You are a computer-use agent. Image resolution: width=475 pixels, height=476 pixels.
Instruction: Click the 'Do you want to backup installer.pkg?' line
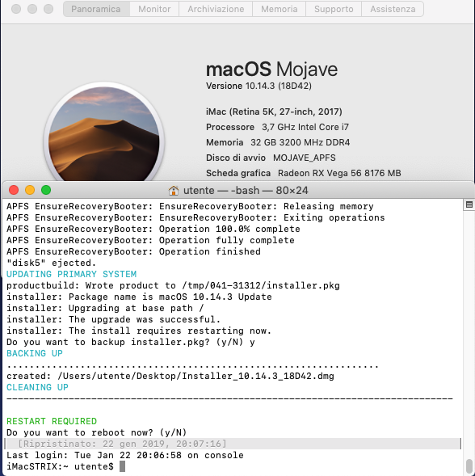(131, 342)
